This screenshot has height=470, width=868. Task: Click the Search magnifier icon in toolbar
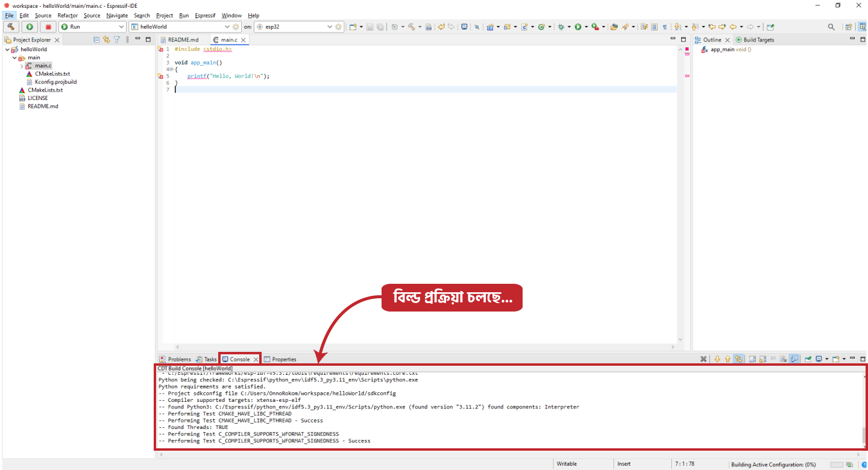[831, 27]
